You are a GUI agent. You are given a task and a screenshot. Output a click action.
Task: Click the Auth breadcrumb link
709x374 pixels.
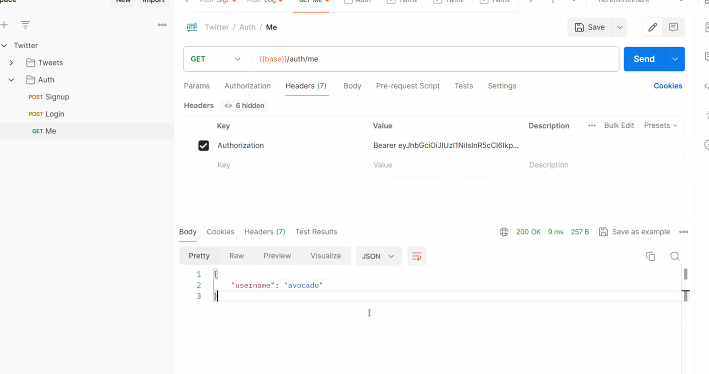247,27
